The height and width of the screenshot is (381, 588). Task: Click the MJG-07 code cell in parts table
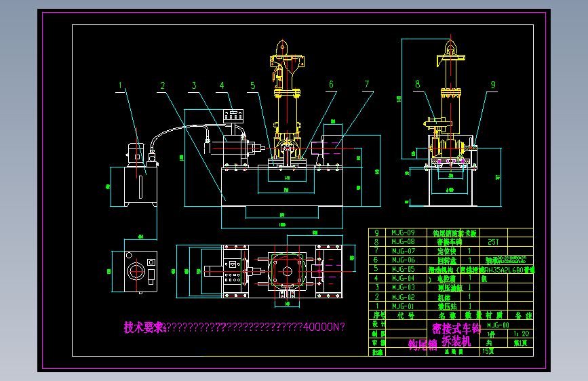pyautogui.click(x=403, y=251)
